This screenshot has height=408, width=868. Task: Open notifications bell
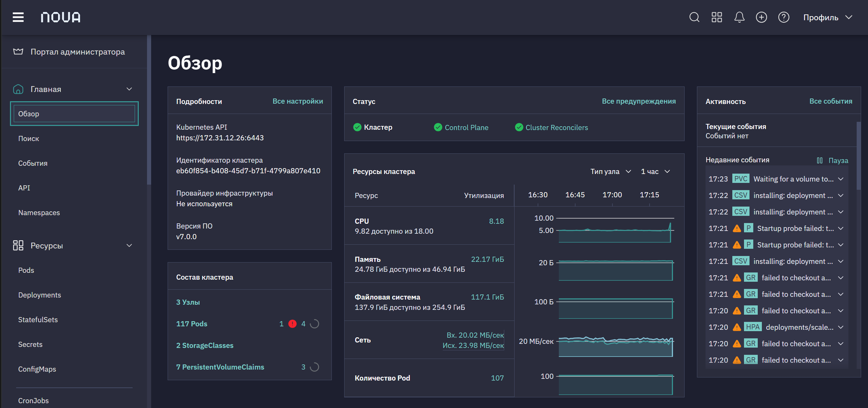pos(739,17)
